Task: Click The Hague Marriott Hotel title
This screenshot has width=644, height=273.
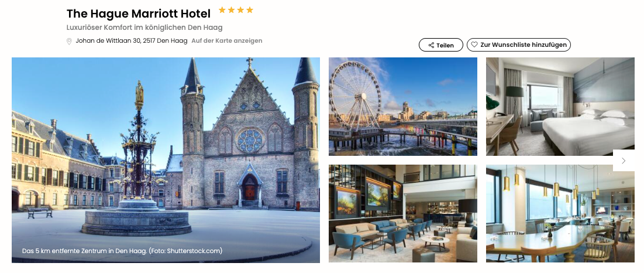Action: (139, 14)
